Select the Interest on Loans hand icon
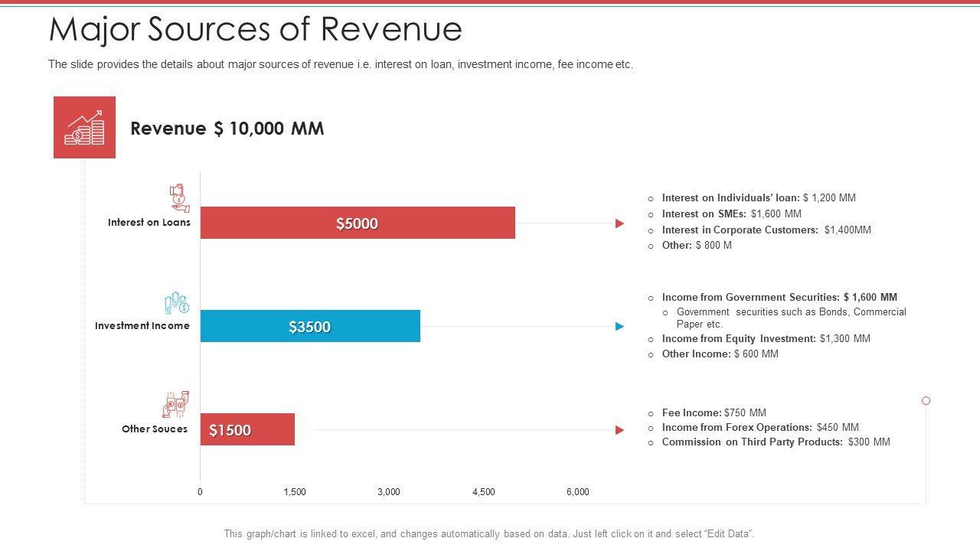Viewport: 980px width, 551px height. click(178, 197)
